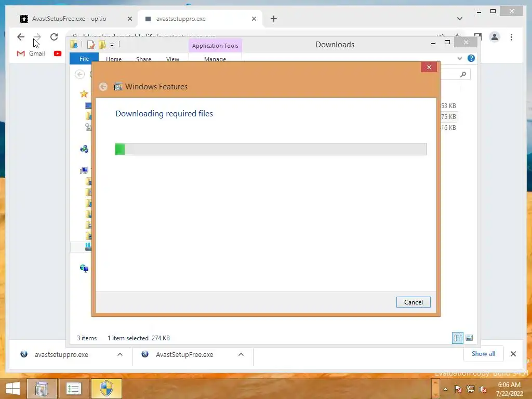Open AvastSetupFree.exe from download shelf
This screenshot has width=532, height=399.
point(184,354)
